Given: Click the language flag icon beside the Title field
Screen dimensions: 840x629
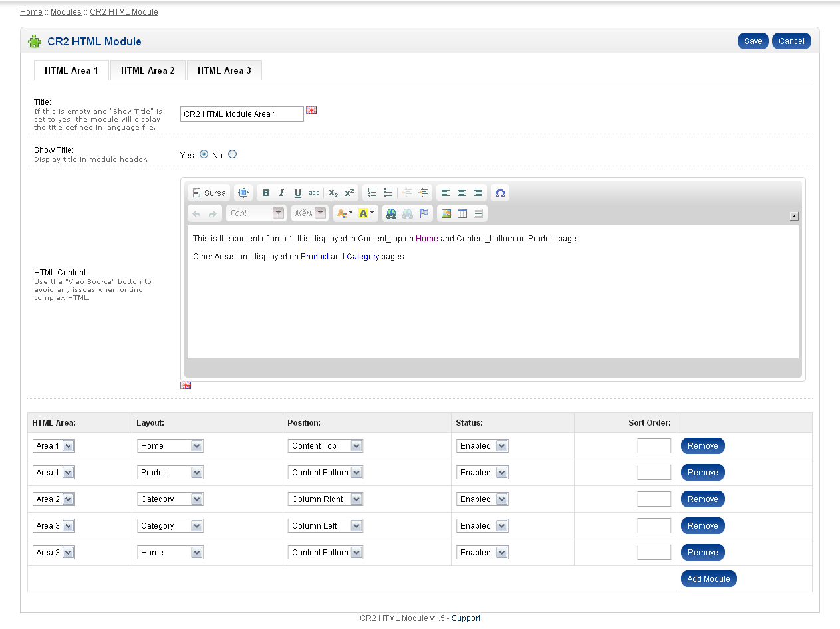Looking at the screenshot, I should tap(311, 110).
